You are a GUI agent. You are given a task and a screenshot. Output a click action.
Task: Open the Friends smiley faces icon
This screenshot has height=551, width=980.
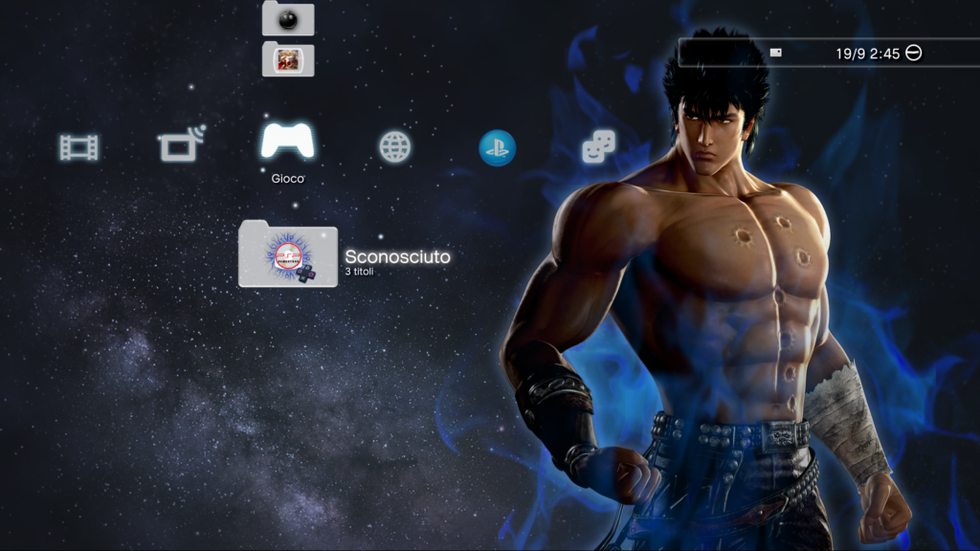coord(599,146)
